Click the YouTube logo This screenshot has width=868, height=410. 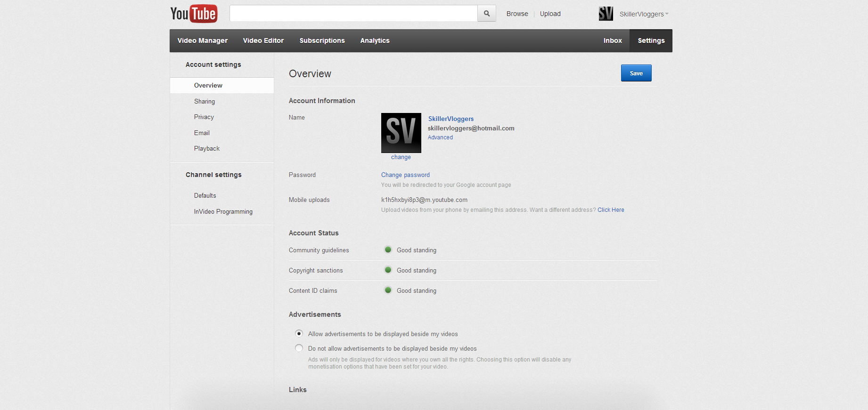coord(194,14)
